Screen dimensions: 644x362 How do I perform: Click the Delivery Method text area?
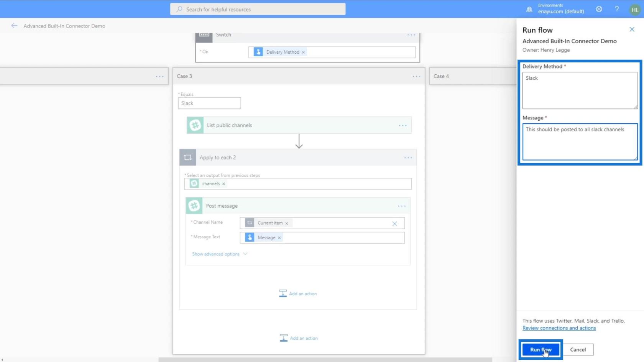click(x=580, y=90)
